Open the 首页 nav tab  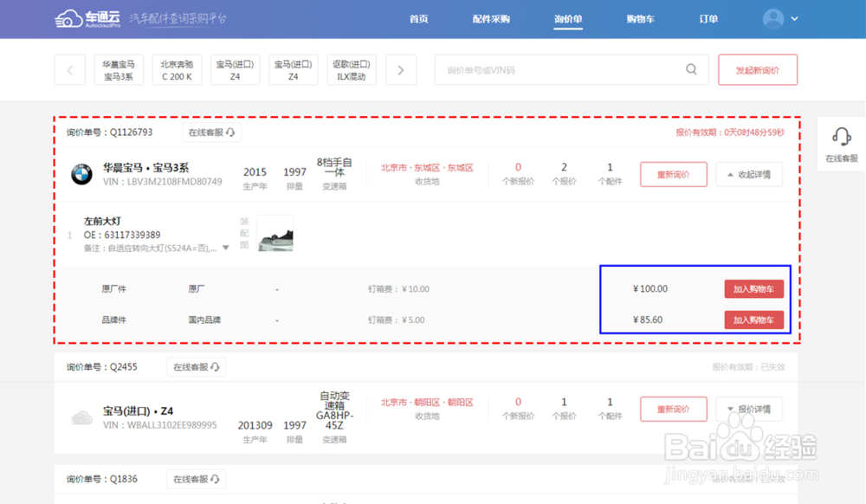click(418, 19)
